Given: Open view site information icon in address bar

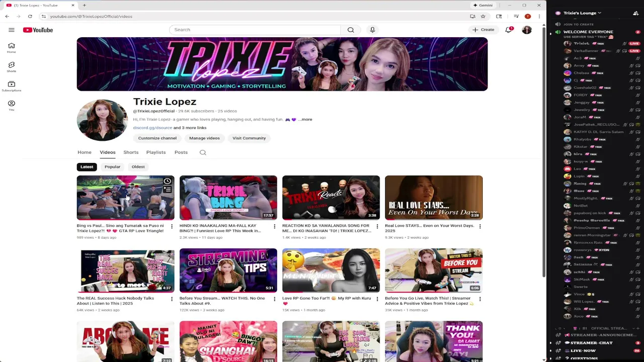Looking at the screenshot, I should coord(43,16).
